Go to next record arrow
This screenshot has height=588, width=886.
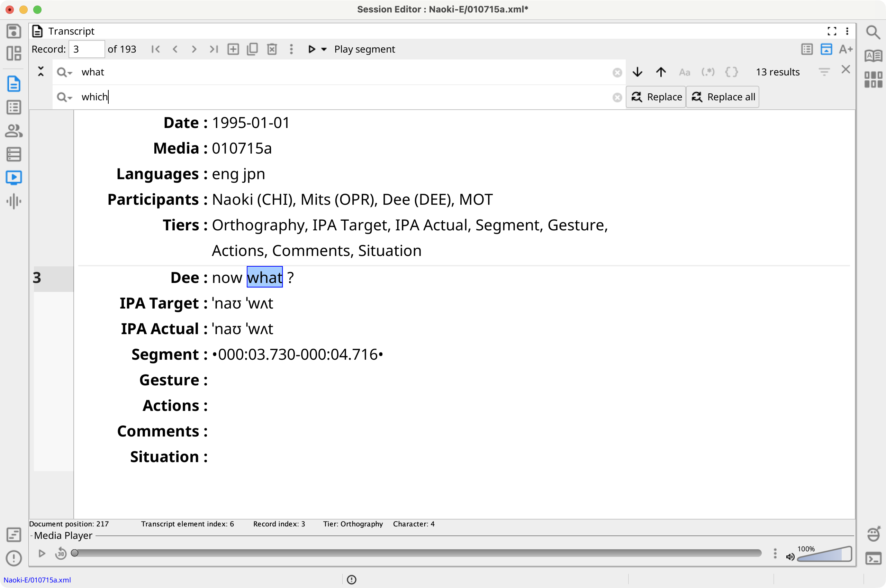[194, 49]
